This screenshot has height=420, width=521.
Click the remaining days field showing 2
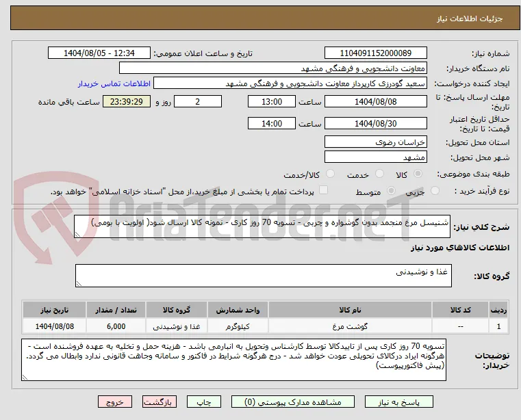coord(198,102)
